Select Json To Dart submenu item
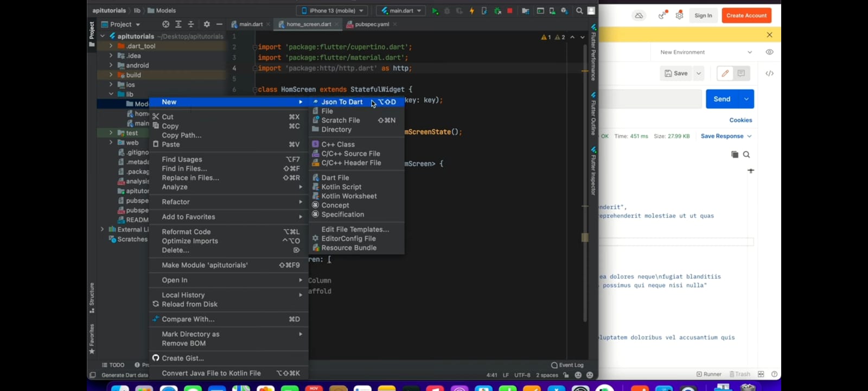The image size is (868, 391). pos(356,102)
